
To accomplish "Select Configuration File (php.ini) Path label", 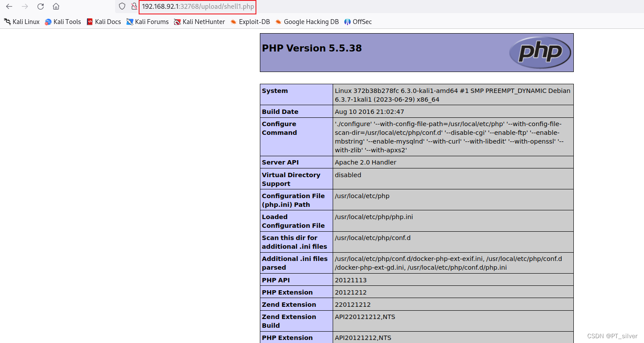I will point(293,200).
